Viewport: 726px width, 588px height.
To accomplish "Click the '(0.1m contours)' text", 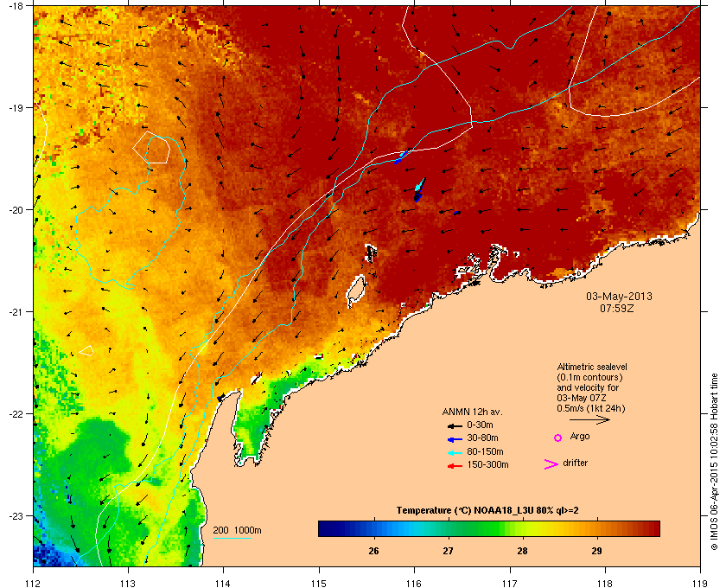I will pos(589,377).
